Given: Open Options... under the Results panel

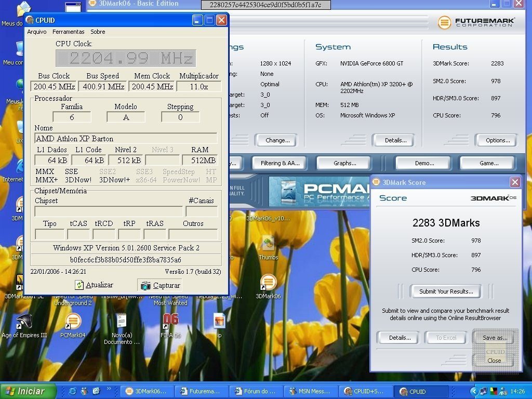Looking at the screenshot, I should [497, 140].
